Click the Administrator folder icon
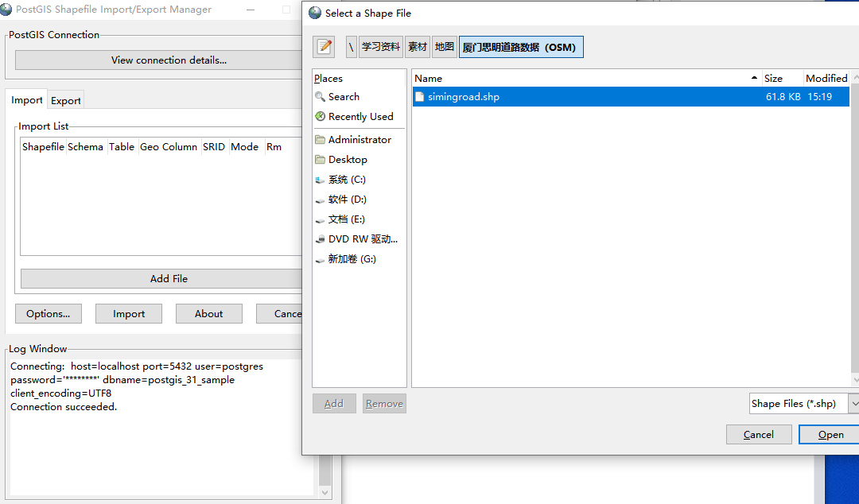 (320, 140)
